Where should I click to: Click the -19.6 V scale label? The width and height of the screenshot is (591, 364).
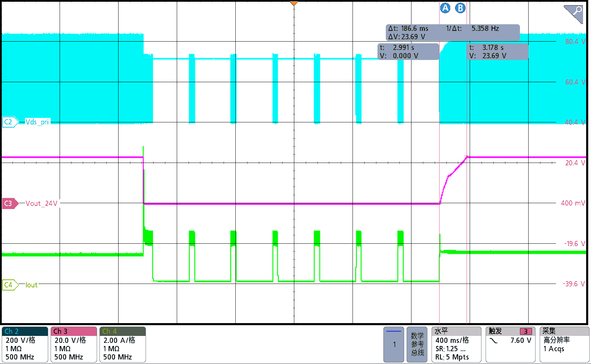pos(574,244)
